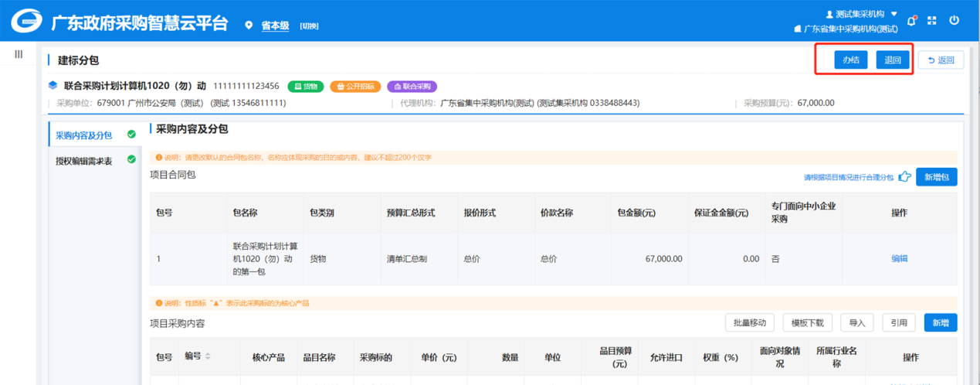Toggle fullscreen with the expand icon
This screenshot has height=385, width=980.
tap(932, 21)
